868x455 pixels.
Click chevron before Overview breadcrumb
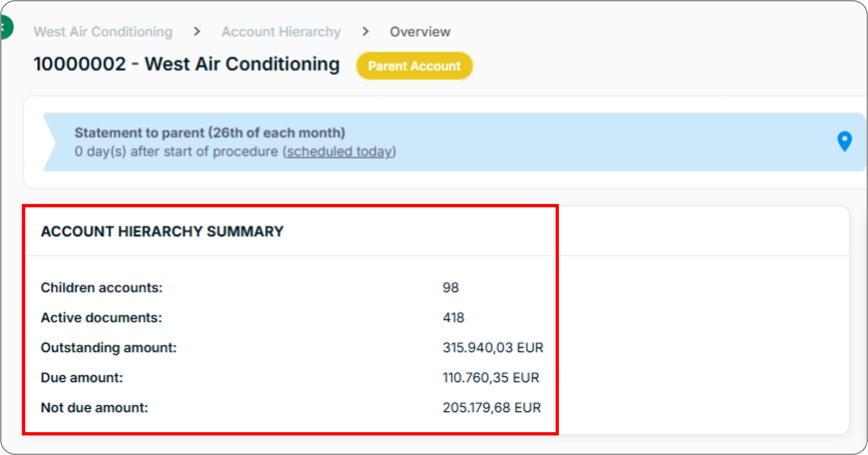point(365,32)
